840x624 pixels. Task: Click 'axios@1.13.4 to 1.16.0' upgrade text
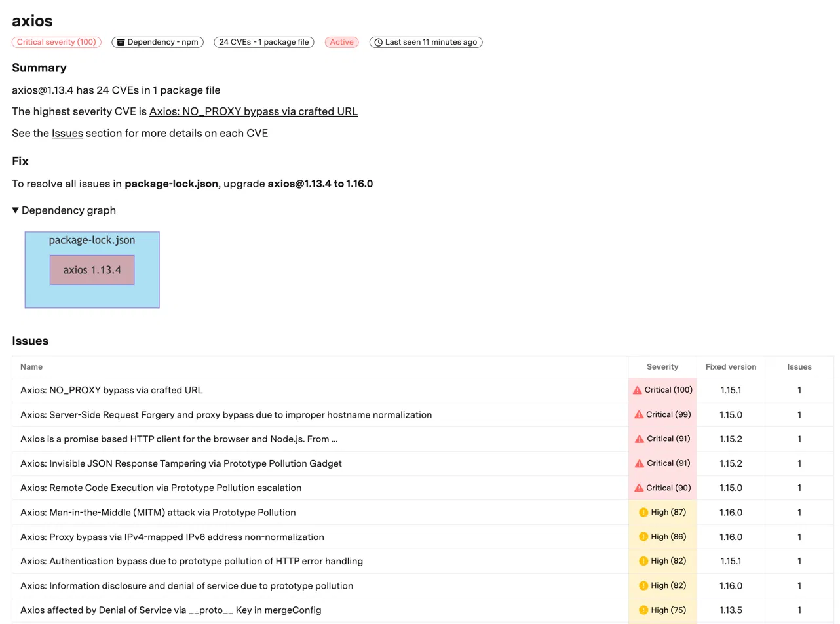point(320,184)
